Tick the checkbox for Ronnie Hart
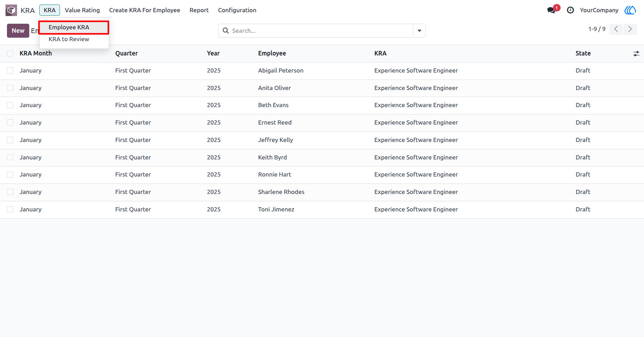This screenshot has width=644, height=337. click(10, 174)
